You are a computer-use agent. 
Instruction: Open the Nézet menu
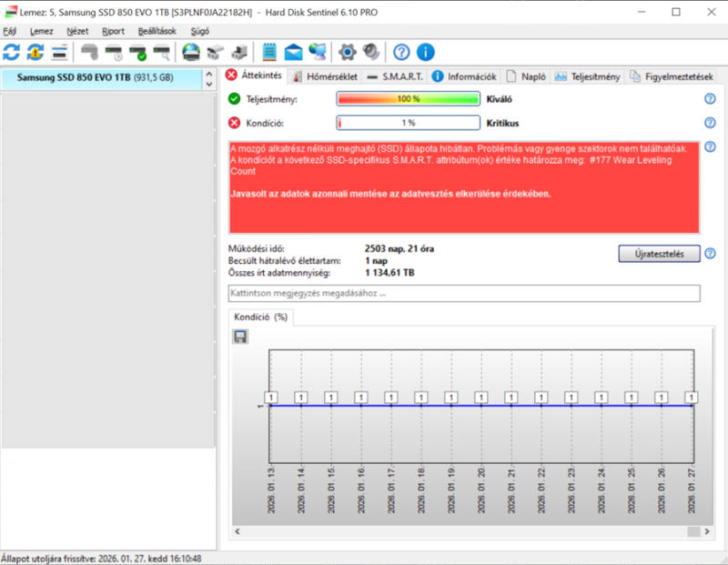click(77, 31)
